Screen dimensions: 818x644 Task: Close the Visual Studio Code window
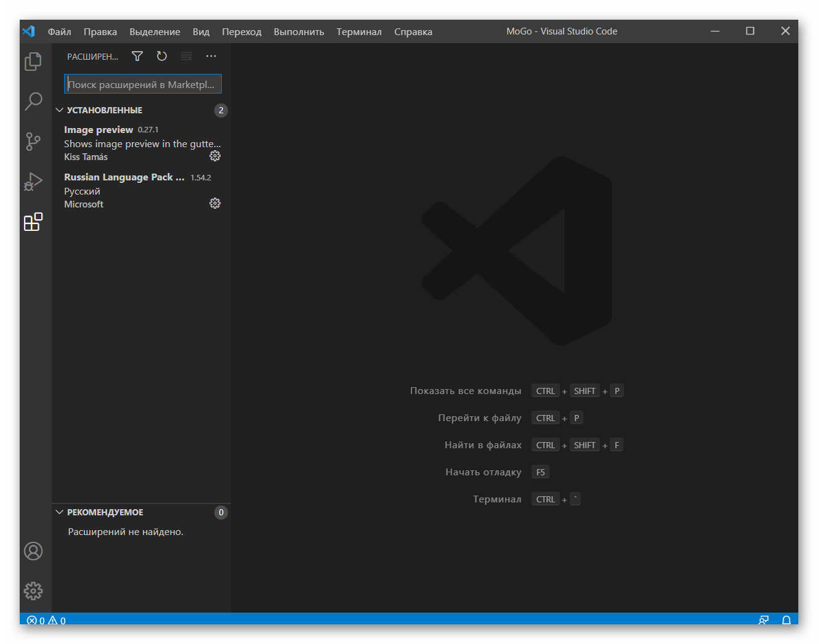tap(785, 31)
